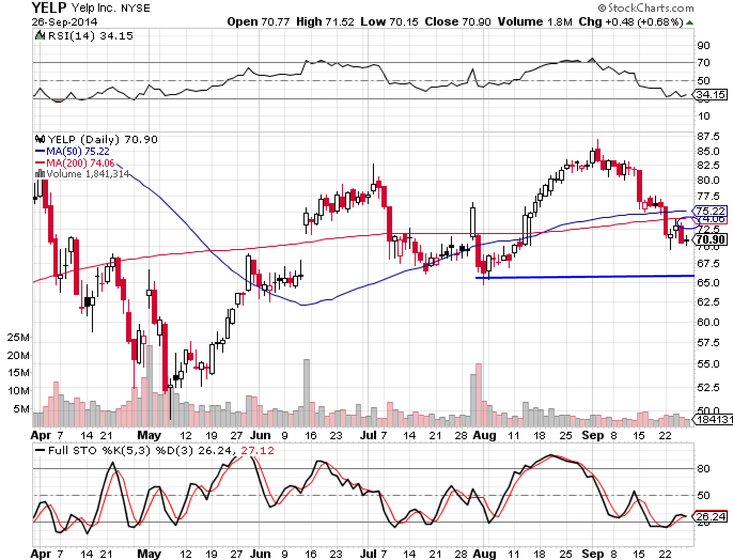Image resolution: width=733 pixels, height=560 pixels.
Task: Click the candlestick icon beside YELP (Daily)
Action: (40, 139)
